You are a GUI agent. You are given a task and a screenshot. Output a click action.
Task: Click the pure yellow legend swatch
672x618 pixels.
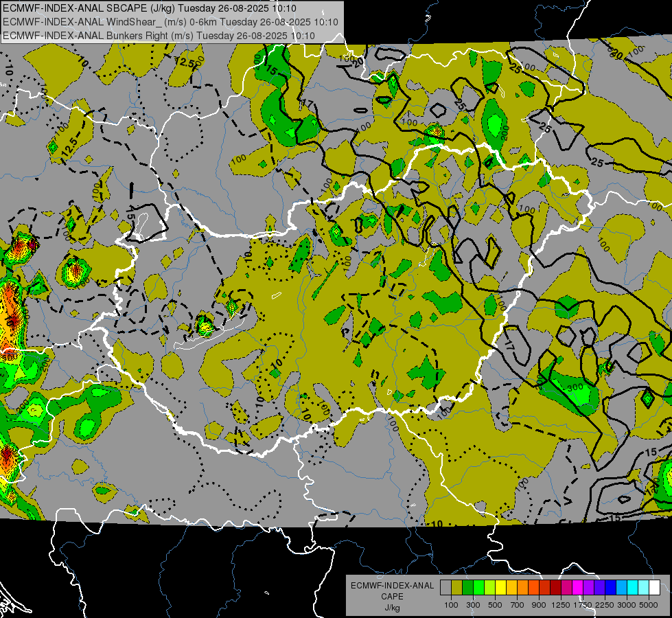pyautogui.click(x=500, y=588)
